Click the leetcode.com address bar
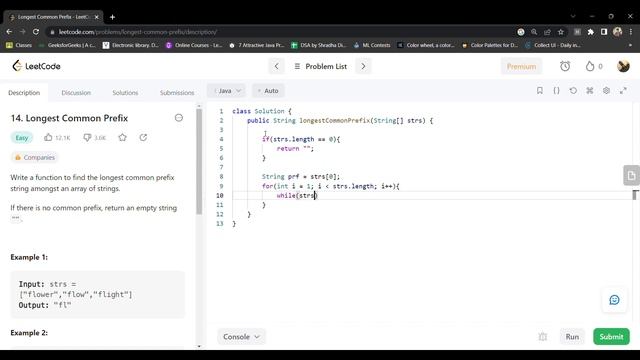Screen dimensions: 640x360 click(282, 32)
